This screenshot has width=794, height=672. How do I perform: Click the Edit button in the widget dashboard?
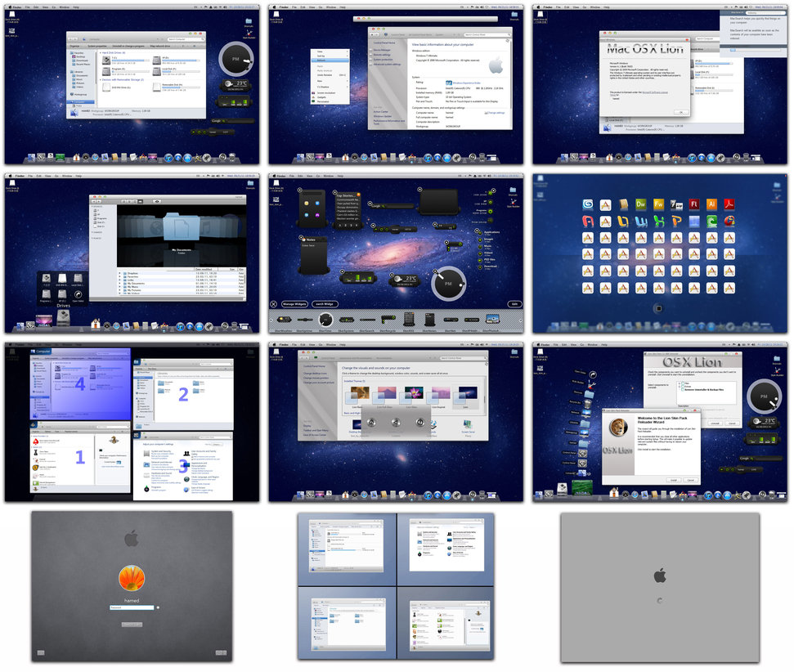tap(514, 304)
